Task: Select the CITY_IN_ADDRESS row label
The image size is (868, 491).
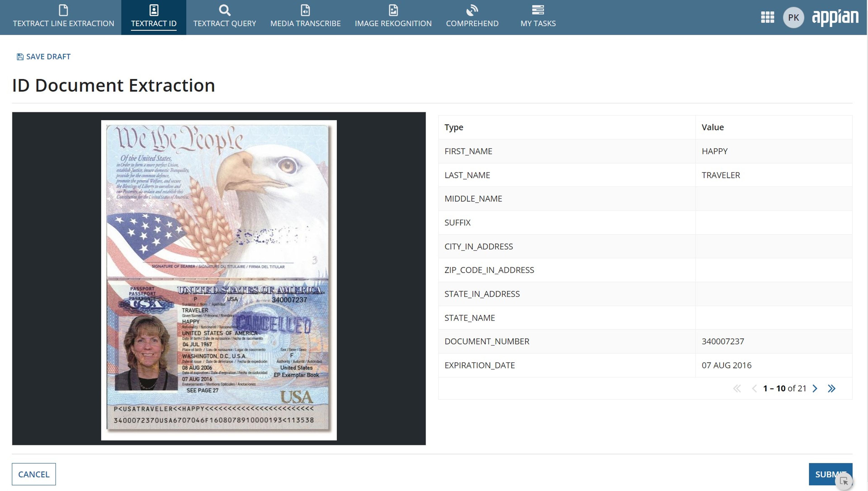Action: tap(479, 246)
